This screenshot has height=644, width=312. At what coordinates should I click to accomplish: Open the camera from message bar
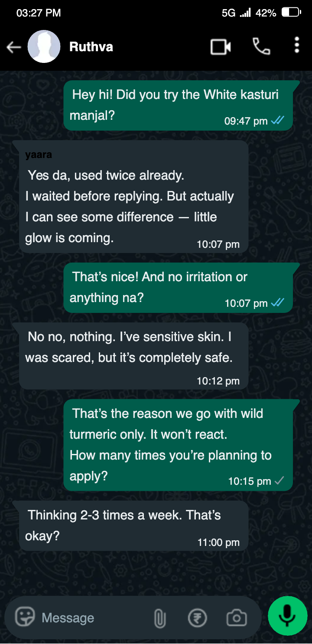pyautogui.click(x=237, y=618)
